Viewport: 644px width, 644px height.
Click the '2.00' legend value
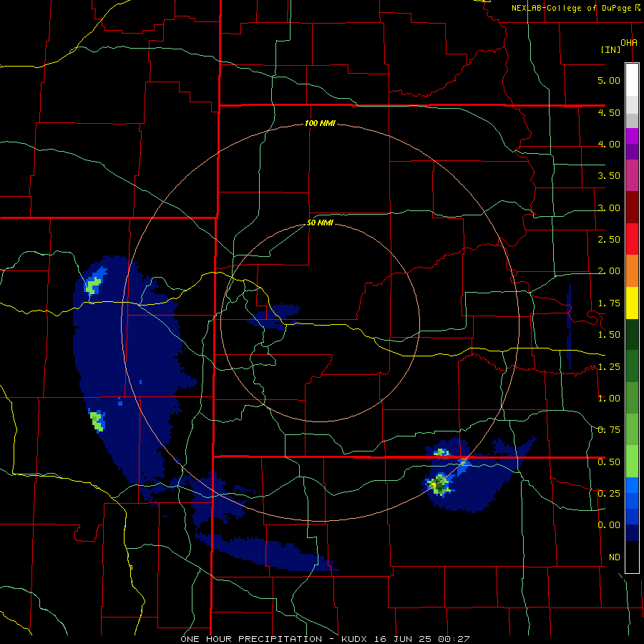(x=609, y=271)
